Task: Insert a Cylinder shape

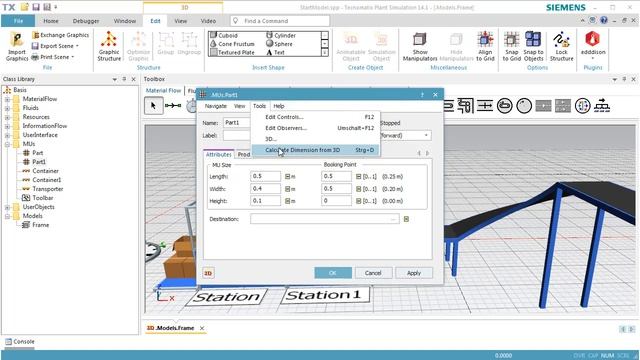Action: pyautogui.click(x=281, y=36)
